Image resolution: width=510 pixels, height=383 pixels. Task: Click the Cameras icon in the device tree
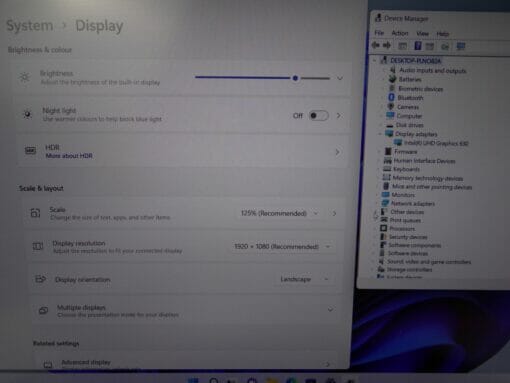391,107
